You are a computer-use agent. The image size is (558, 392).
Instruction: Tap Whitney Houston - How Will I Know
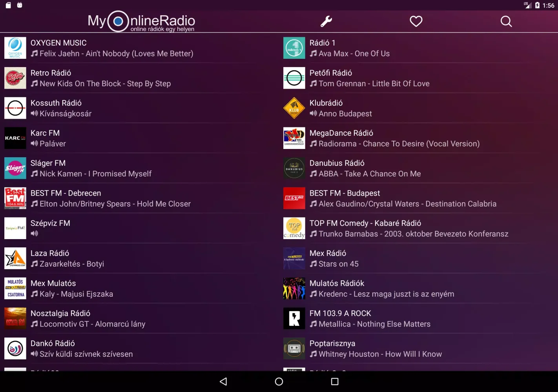tap(380, 354)
